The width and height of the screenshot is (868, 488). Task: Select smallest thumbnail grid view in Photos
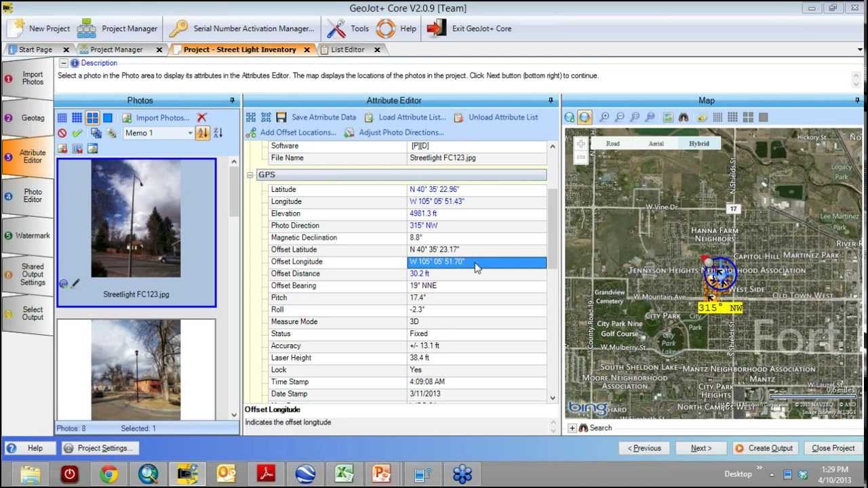(62, 118)
